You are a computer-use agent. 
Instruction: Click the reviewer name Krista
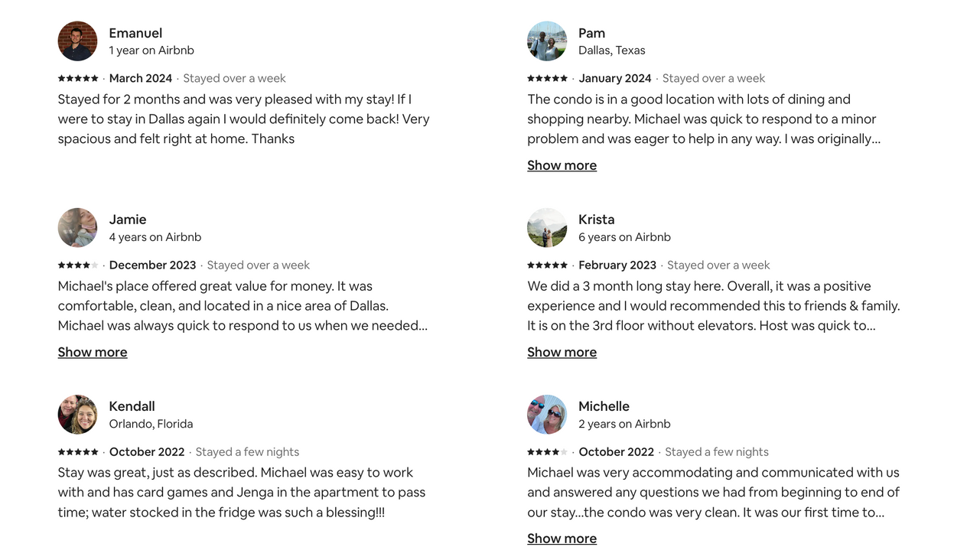click(x=596, y=220)
